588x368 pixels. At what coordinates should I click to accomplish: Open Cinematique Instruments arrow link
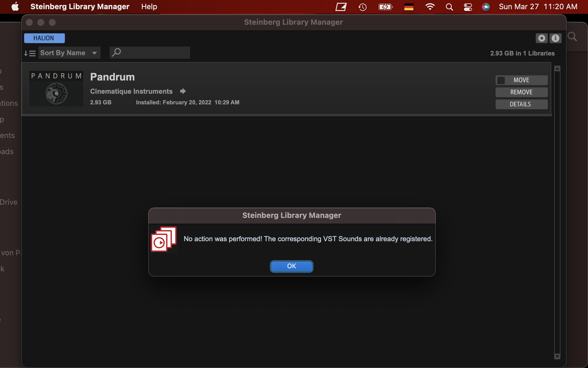183,91
